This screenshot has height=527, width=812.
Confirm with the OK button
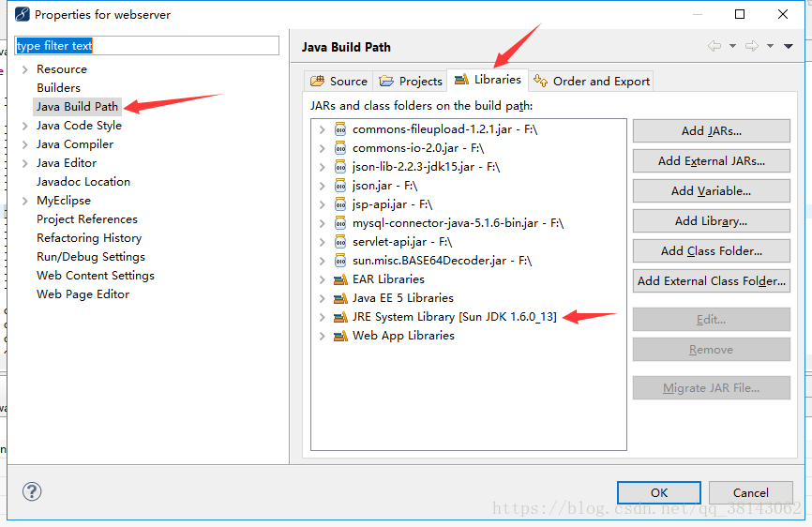pyautogui.click(x=659, y=492)
